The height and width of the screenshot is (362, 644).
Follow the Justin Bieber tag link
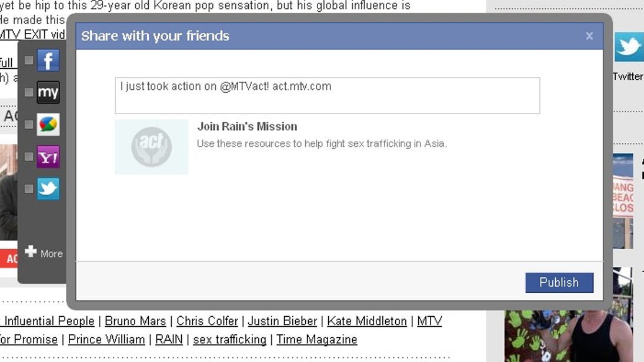pyautogui.click(x=282, y=321)
